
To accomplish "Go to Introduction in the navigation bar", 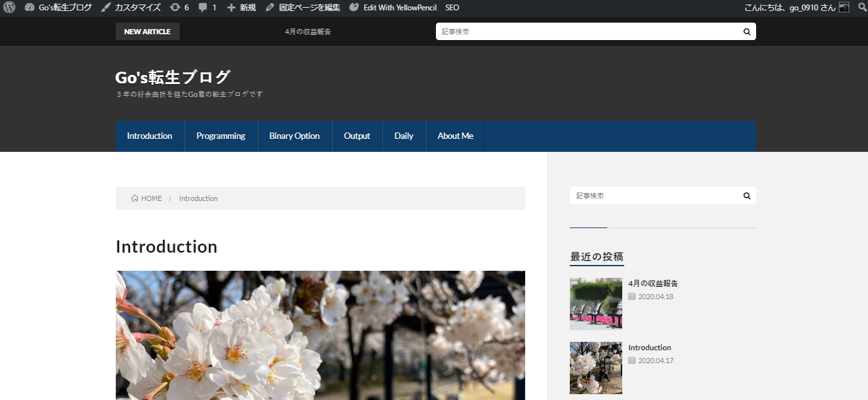I will click(x=149, y=136).
